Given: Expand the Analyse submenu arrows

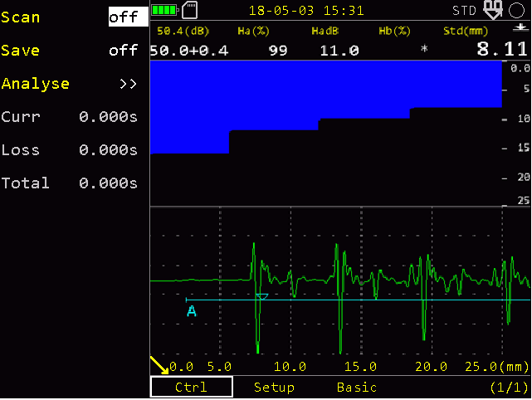Looking at the screenshot, I should [x=129, y=84].
